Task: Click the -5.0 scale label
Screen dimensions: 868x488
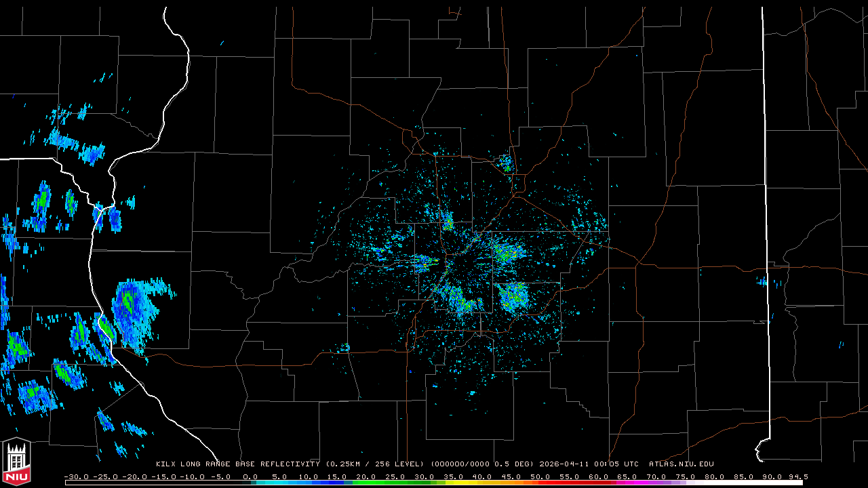Action: 220,477
